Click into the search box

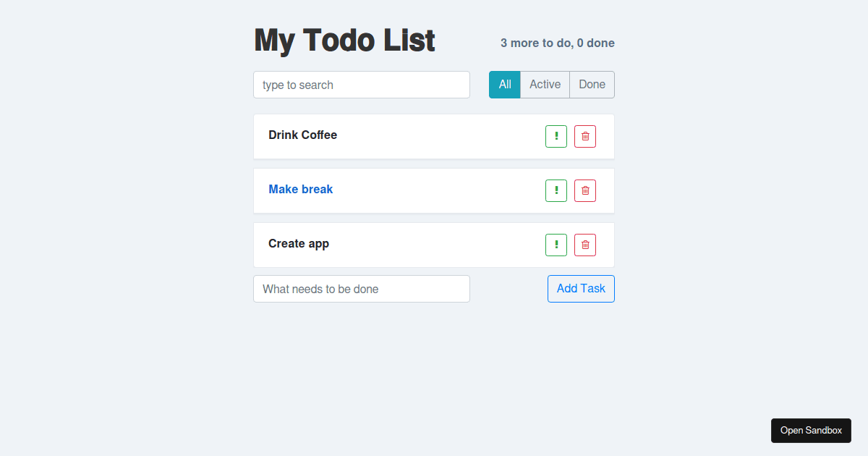(362, 85)
